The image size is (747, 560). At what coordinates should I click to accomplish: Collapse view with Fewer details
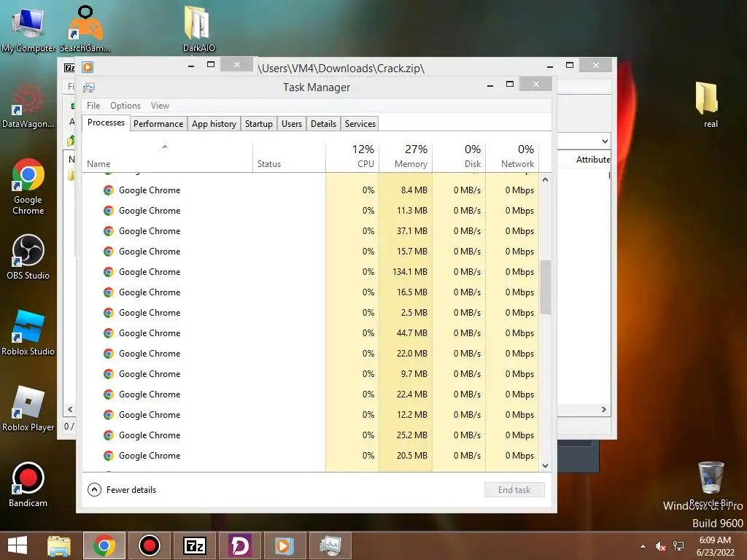click(122, 490)
